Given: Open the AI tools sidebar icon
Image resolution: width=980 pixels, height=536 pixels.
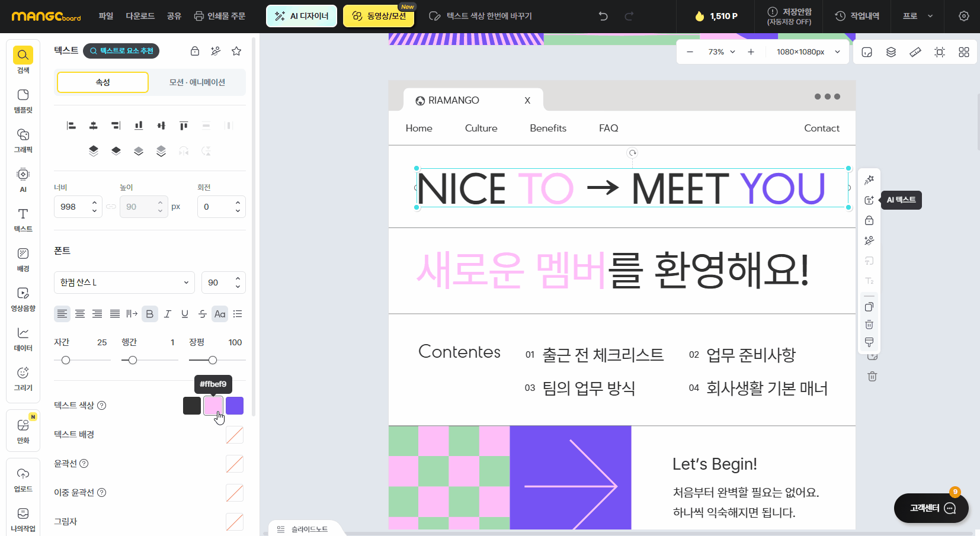Looking at the screenshot, I should point(23,180).
